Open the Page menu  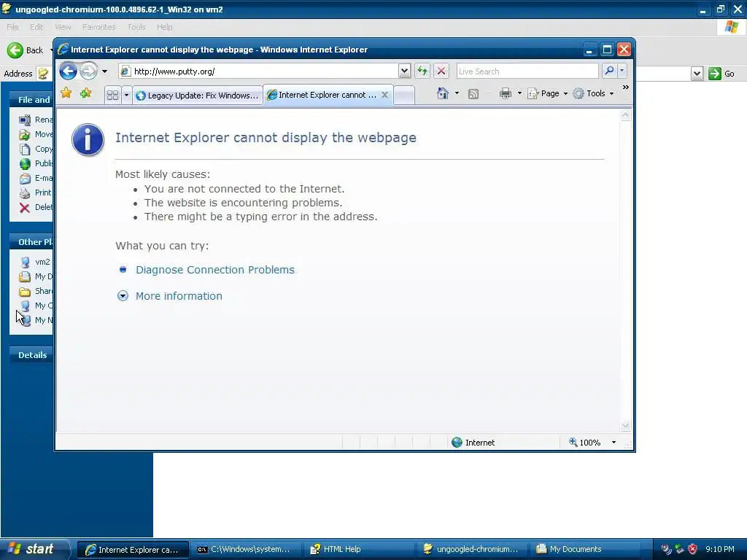[548, 93]
